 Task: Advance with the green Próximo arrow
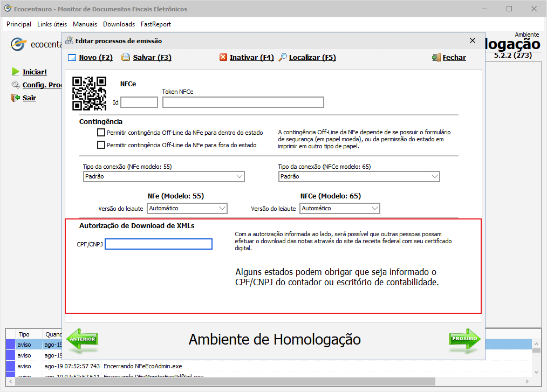[464, 339]
